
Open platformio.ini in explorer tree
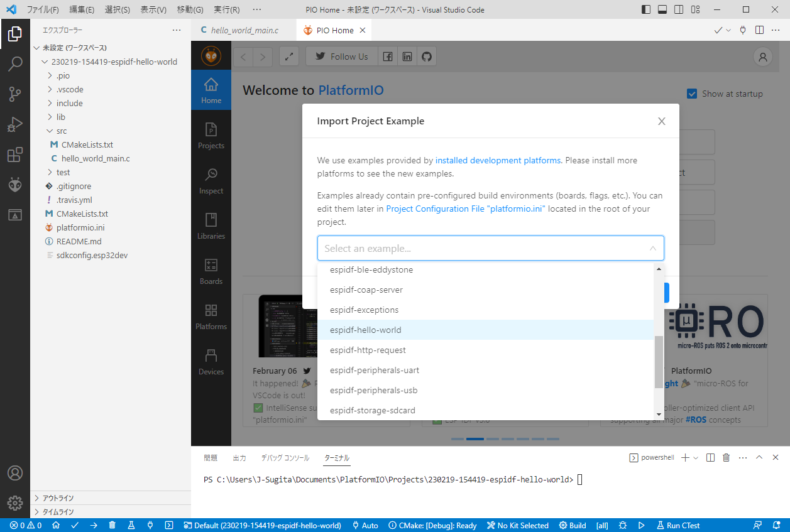pos(111,227)
